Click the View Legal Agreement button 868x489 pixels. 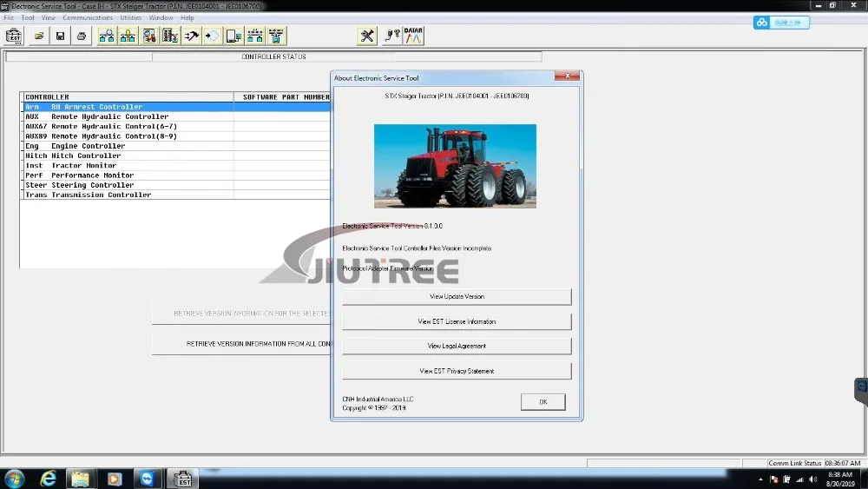457,346
